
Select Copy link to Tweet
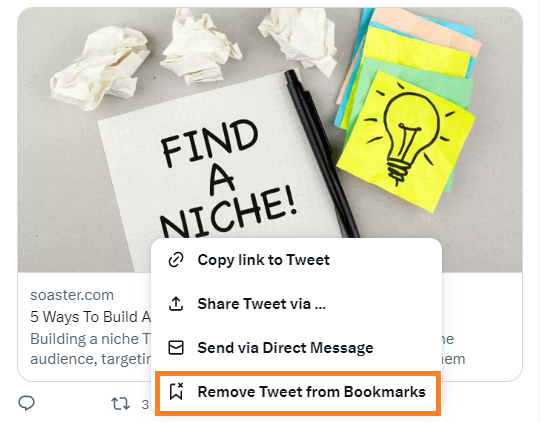coord(297,260)
